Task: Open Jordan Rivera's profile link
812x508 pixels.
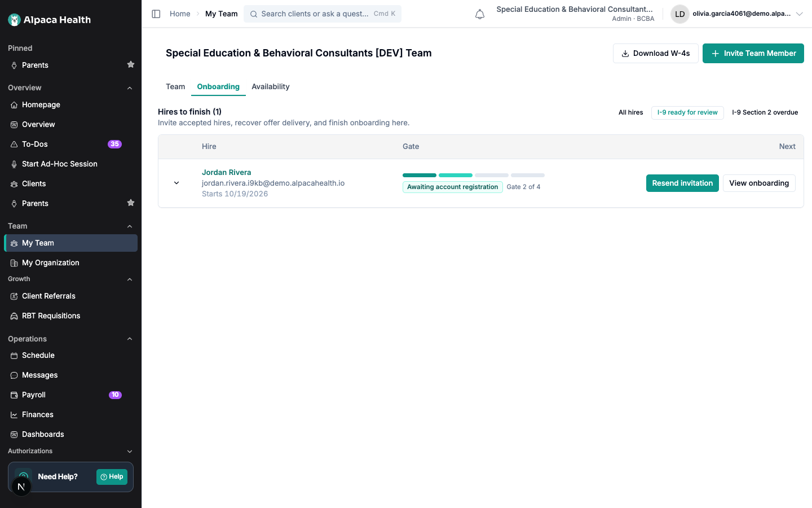Action: click(x=227, y=172)
